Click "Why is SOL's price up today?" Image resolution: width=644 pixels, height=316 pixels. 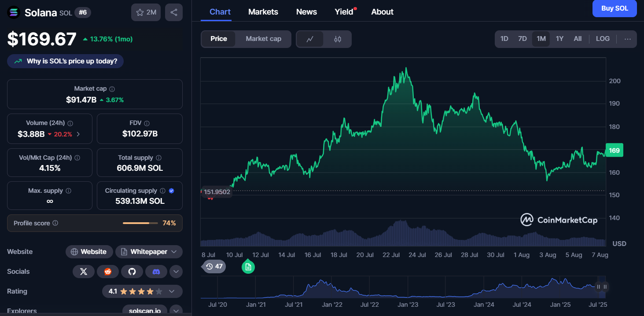pos(66,61)
